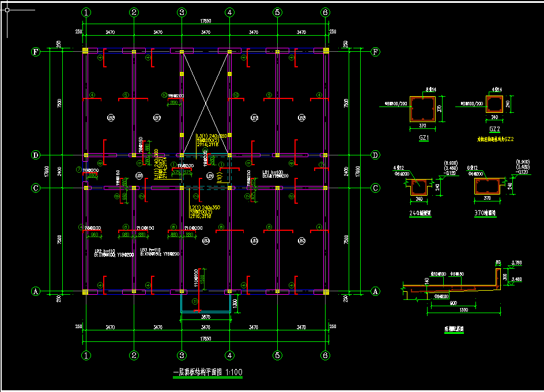This screenshot has height=392, width=544.
Task: Click top grid bubble 5
Action: click(277, 13)
